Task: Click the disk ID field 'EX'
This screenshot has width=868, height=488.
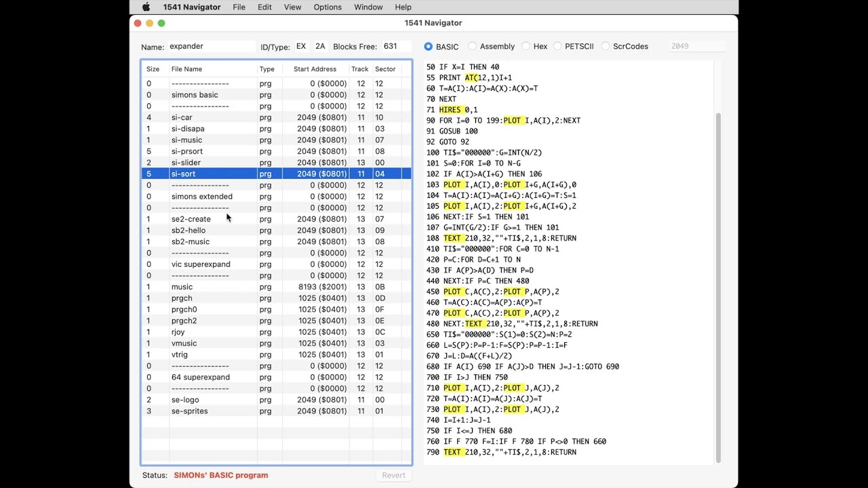Action: coord(301,46)
